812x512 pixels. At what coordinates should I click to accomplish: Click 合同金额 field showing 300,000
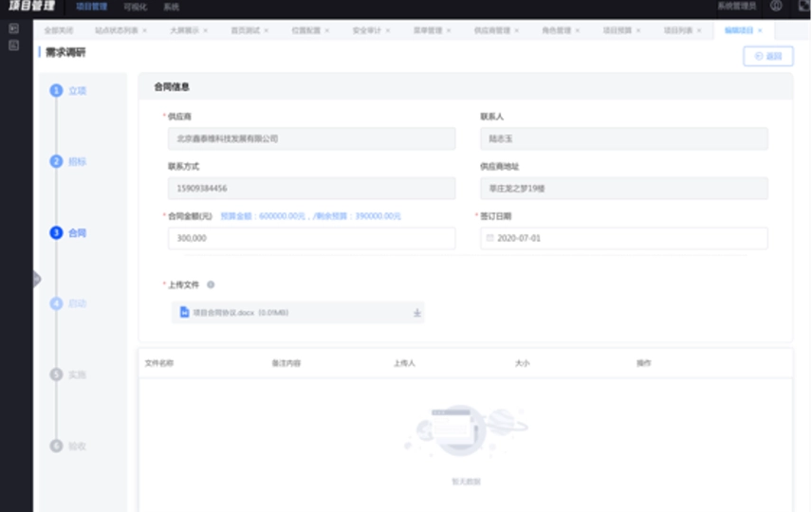point(312,238)
